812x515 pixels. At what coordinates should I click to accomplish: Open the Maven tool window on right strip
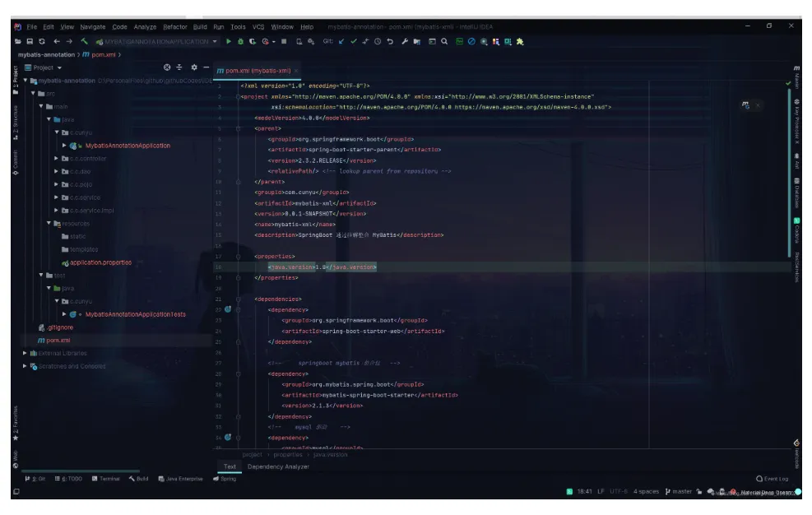tap(796, 77)
